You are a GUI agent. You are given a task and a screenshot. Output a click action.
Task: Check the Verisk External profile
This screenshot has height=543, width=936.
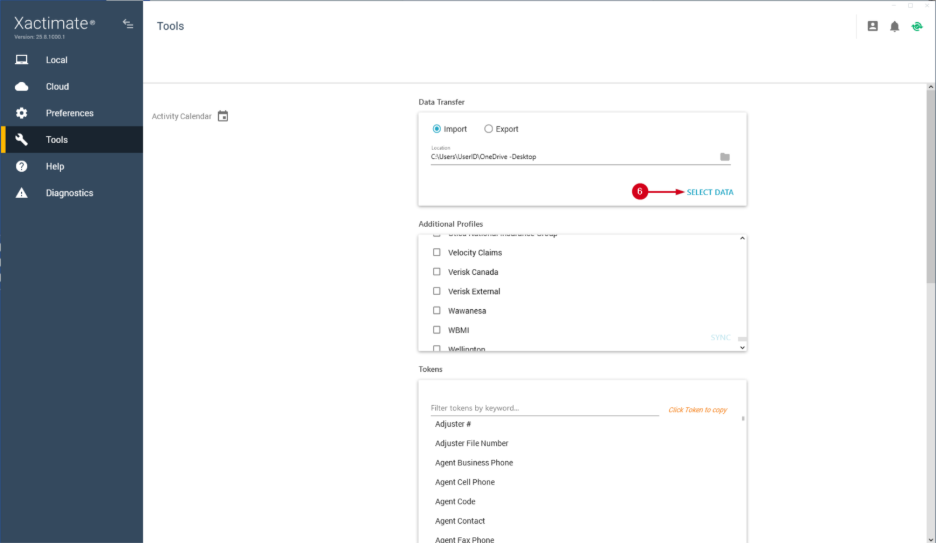pyautogui.click(x=437, y=291)
